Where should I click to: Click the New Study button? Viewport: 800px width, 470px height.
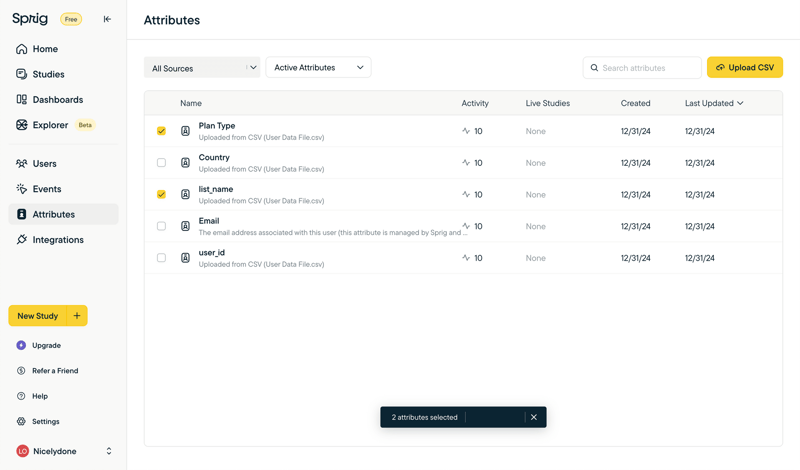(x=38, y=316)
